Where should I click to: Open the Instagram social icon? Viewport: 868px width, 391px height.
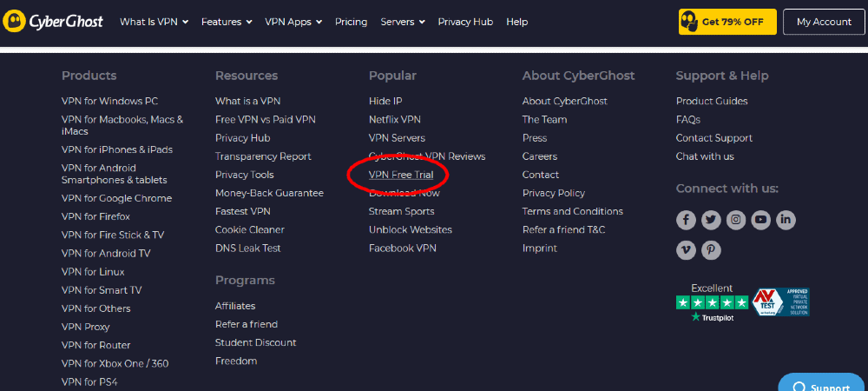[736, 220]
